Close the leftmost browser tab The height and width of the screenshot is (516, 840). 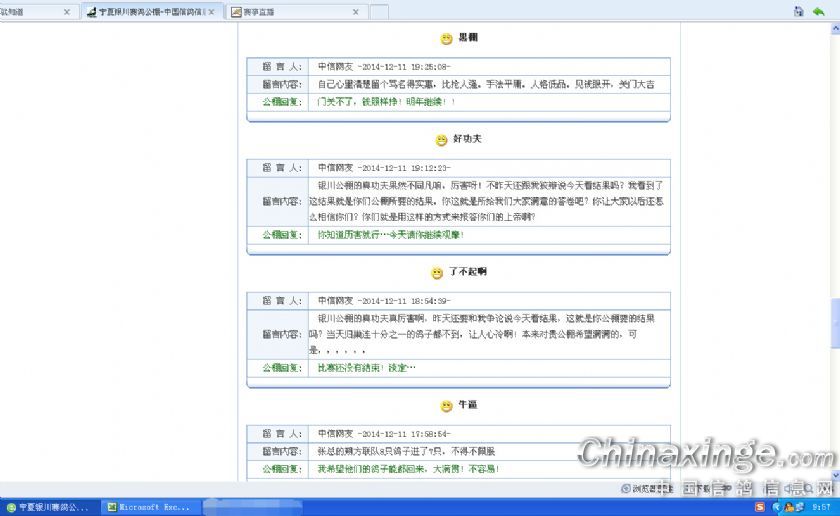click(x=67, y=12)
